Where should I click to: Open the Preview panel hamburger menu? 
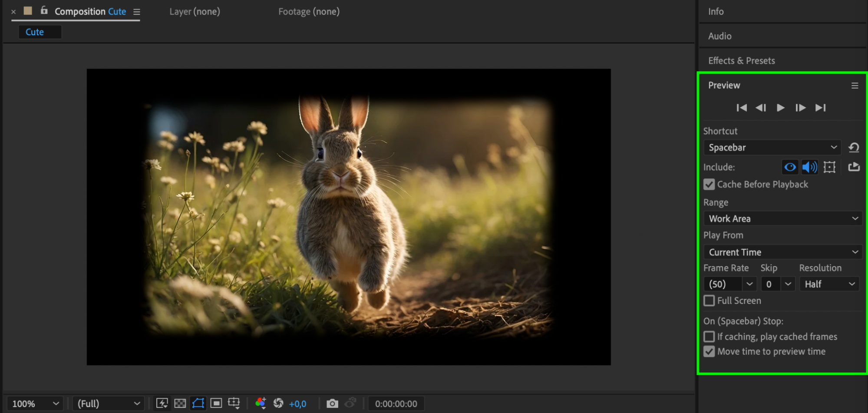point(855,86)
